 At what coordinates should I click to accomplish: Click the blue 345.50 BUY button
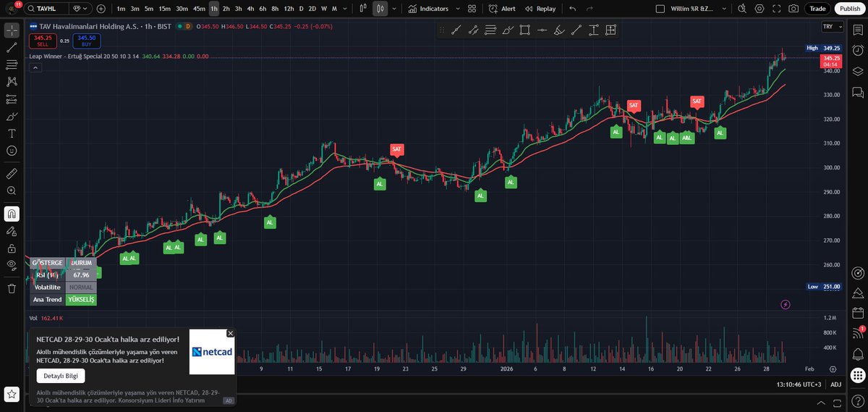[87, 41]
